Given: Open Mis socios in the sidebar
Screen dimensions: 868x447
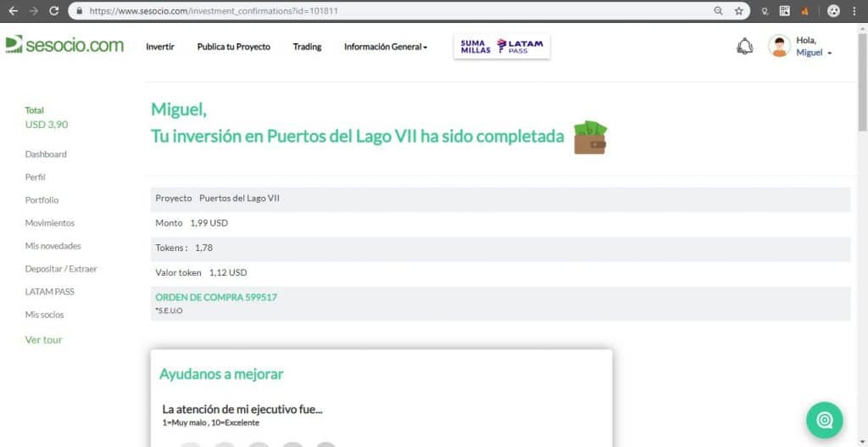Looking at the screenshot, I should 44,315.
